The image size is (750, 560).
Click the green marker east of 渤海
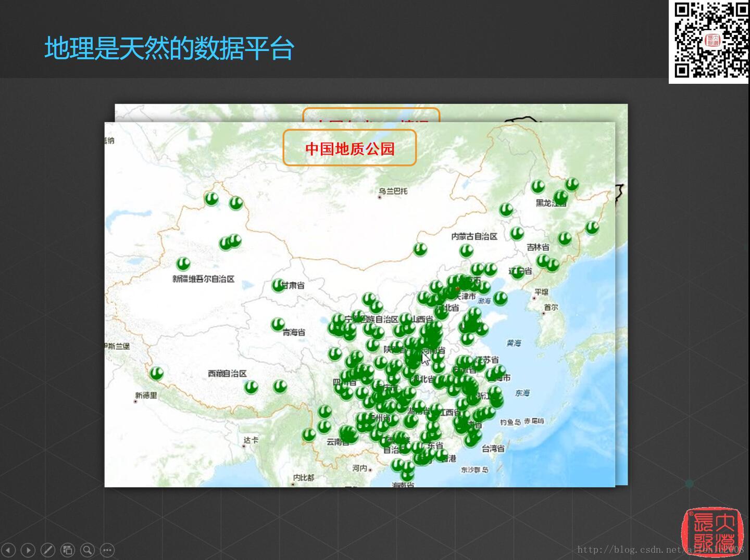tap(501, 298)
